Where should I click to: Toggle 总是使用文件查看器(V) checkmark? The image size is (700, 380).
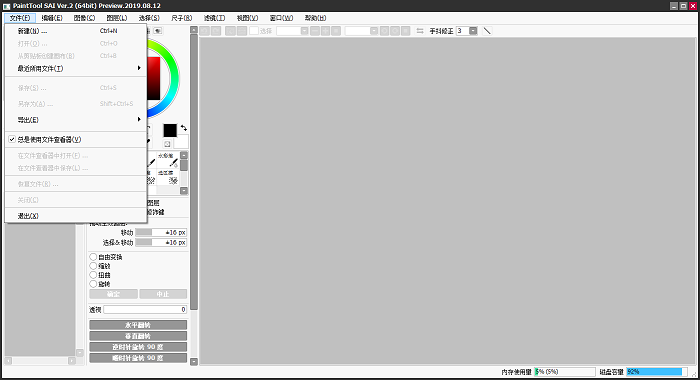click(x=12, y=139)
